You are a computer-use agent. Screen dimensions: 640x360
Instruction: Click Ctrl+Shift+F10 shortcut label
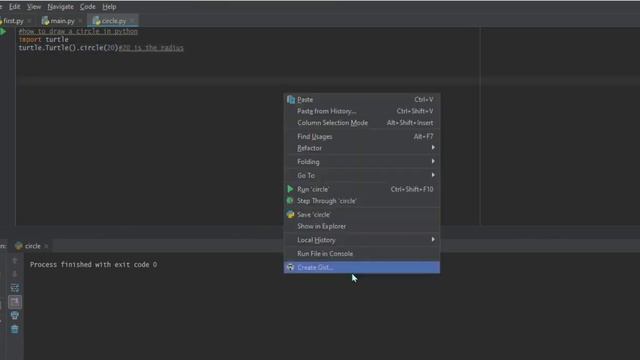(x=412, y=189)
